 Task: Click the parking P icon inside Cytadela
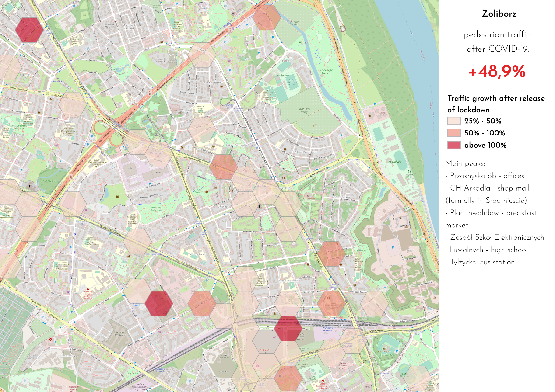pyautogui.click(x=393, y=247)
